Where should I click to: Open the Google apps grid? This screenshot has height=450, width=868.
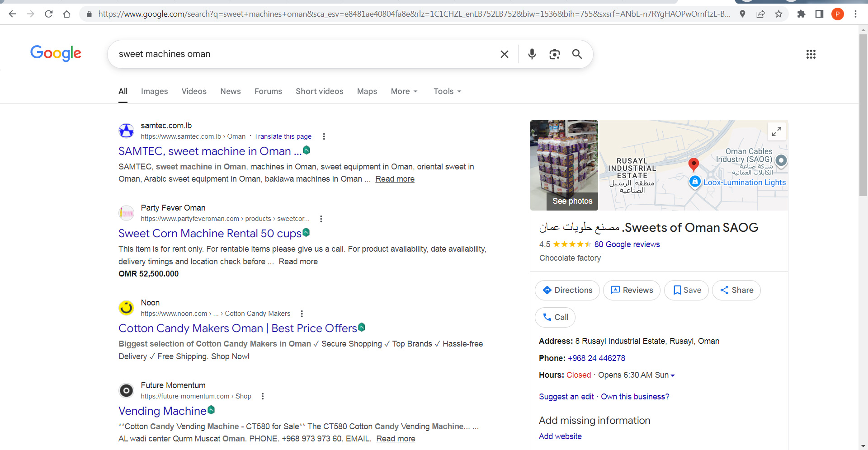point(811,54)
